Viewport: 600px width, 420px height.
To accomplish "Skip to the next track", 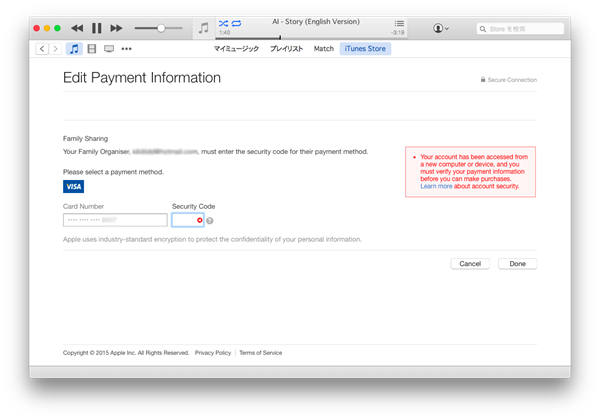I will [116, 28].
